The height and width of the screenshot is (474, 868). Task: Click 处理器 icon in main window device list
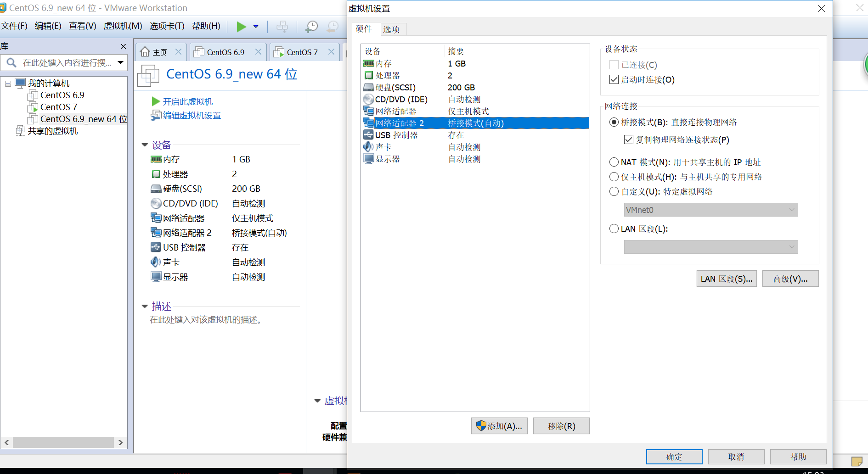156,174
